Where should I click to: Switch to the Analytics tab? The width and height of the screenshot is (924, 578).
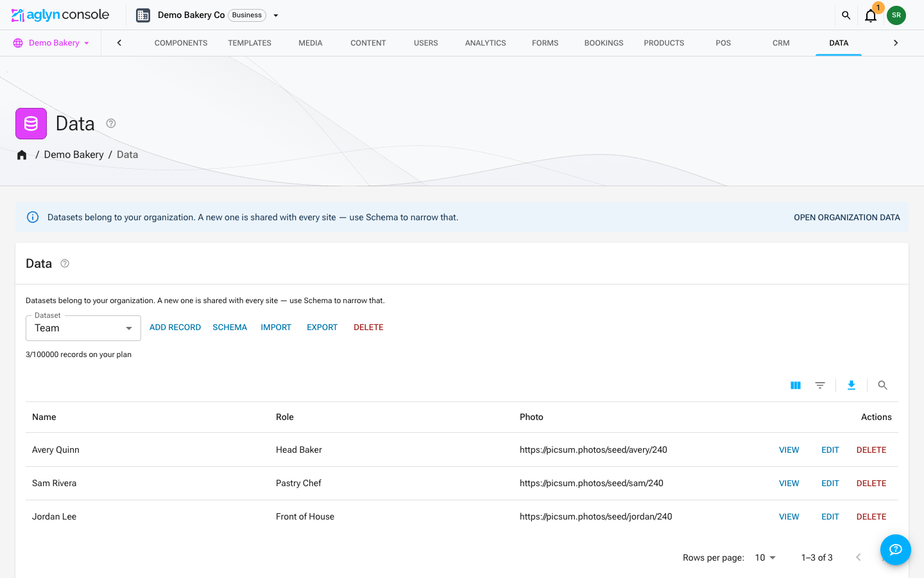(486, 43)
